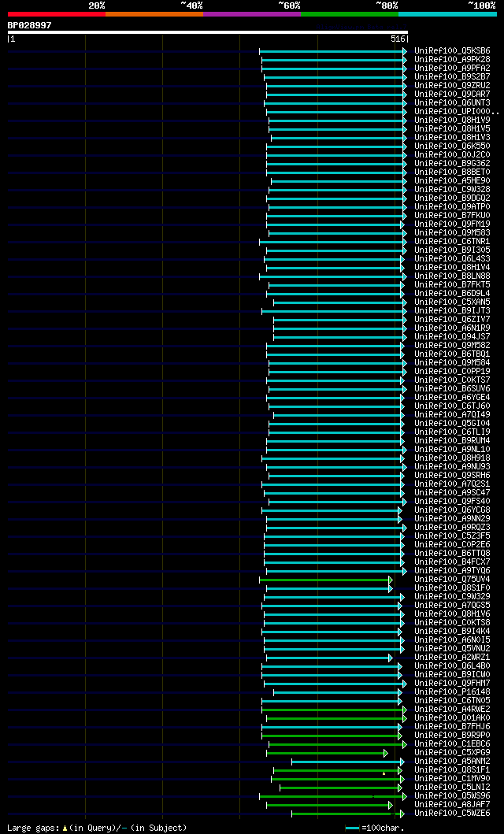Click the cyan ~100% identity legend segment

tap(447, 14)
